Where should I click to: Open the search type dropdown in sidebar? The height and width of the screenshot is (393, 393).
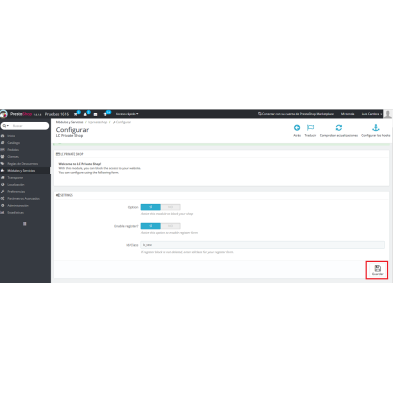6,126
